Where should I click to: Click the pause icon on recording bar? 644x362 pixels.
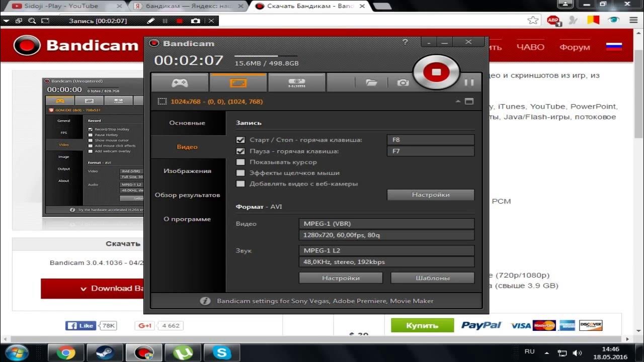(x=165, y=21)
